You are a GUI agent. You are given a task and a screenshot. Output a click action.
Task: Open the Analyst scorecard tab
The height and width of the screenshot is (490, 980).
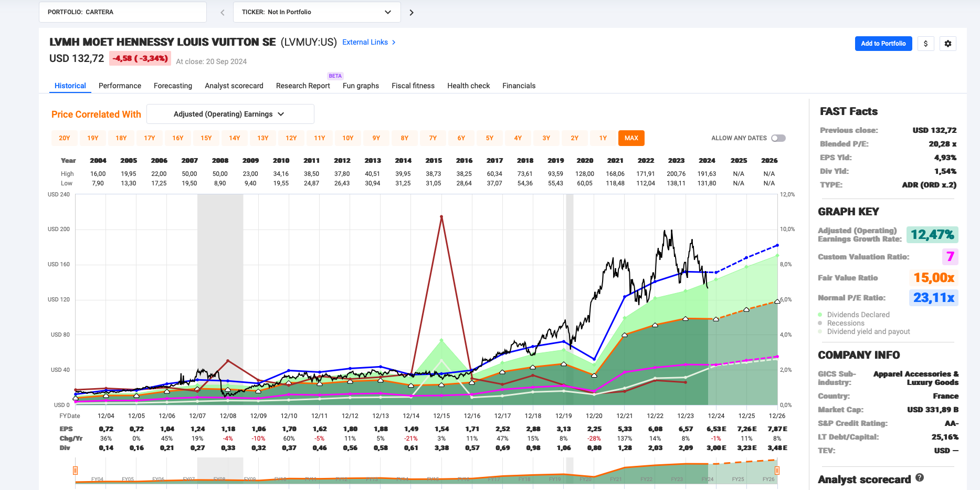234,86
